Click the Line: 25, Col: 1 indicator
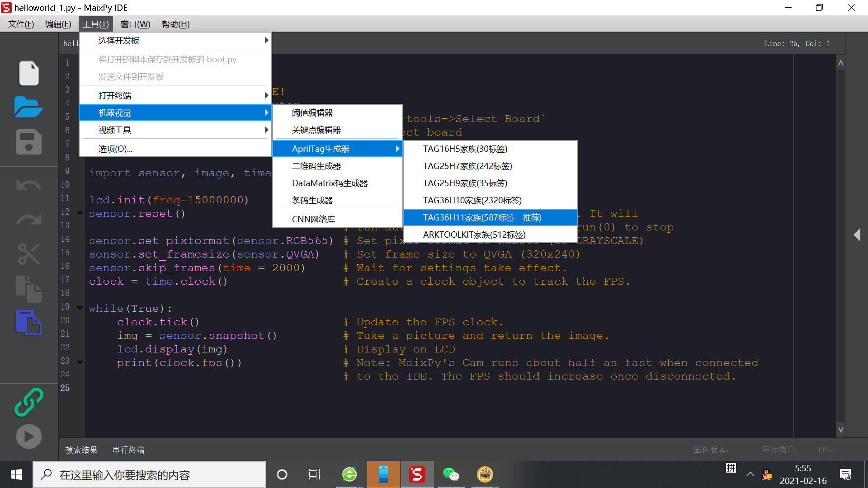The image size is (868, 488). pos(797,43)
